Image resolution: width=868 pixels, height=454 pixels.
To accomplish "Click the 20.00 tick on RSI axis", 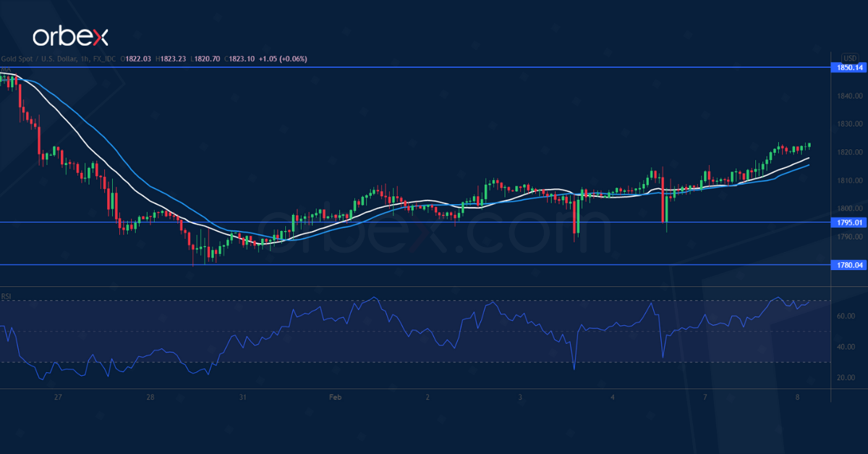I will point(848,378).
